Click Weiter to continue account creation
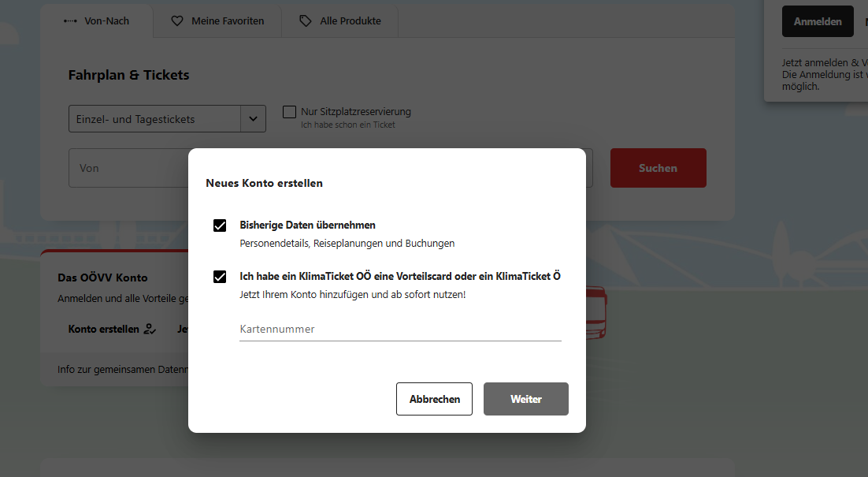The height and width of the screenshot is (477, 868). [525, 399]
